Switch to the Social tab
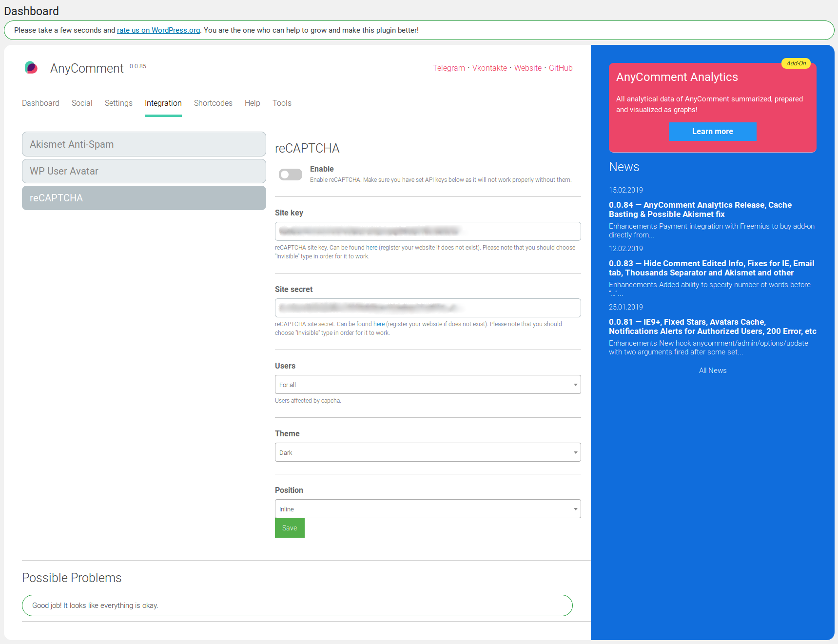 82,103
